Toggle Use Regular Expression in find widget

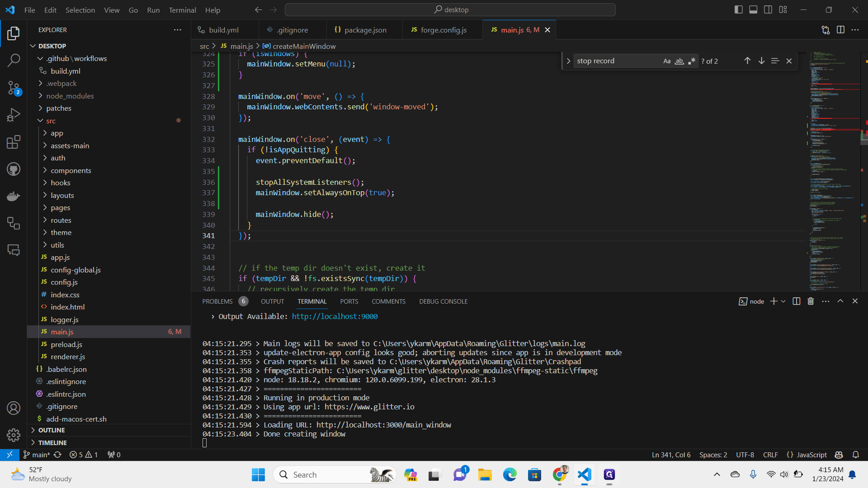[x=692, y=61]
